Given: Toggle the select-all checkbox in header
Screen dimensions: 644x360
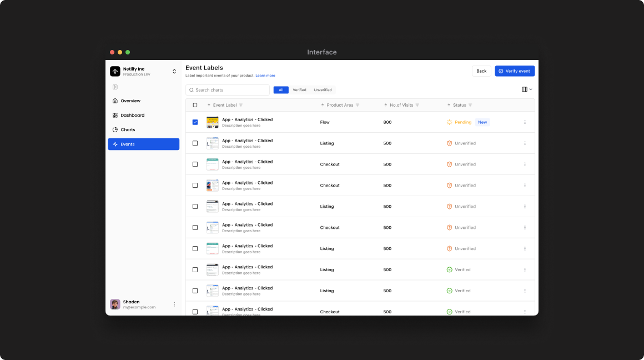Looking at the screenshot, I should [195, 105].
